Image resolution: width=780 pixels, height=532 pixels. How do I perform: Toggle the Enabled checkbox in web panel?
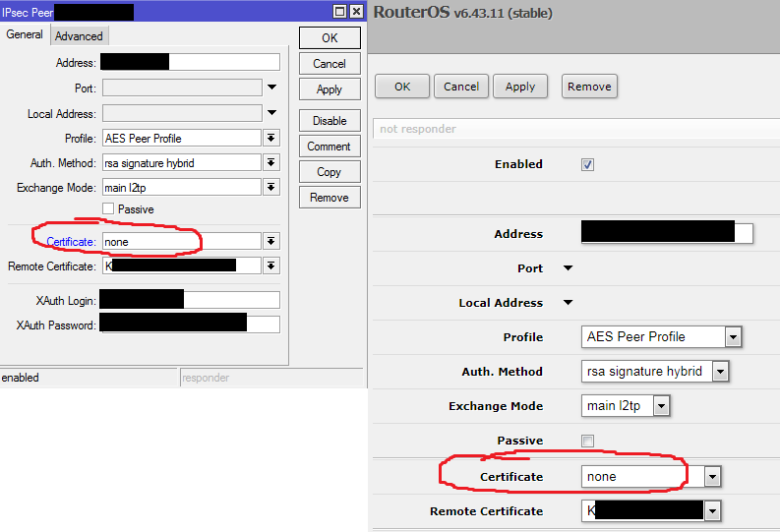(587, 164)
